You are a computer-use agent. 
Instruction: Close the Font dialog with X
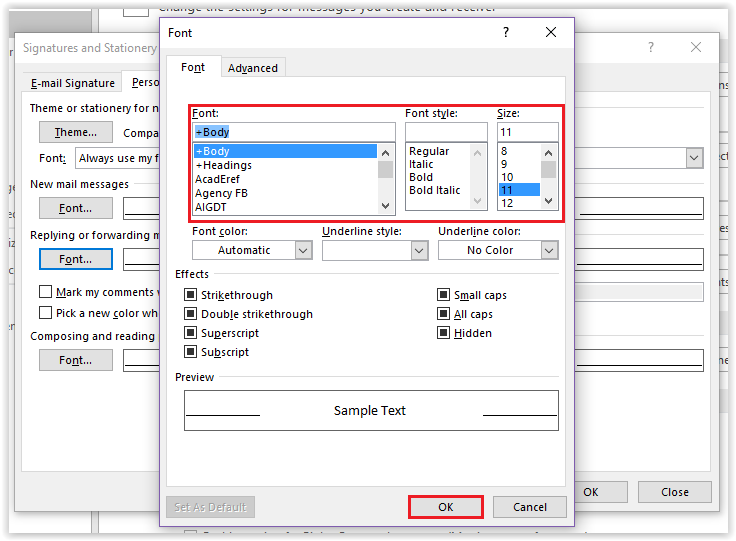(x=551, y=32)
